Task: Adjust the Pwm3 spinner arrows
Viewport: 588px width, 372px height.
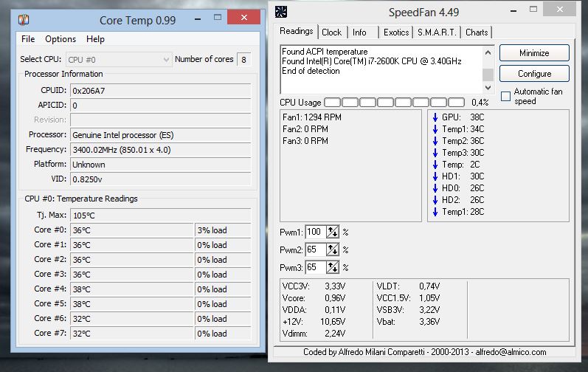Action: click(333, 267)
